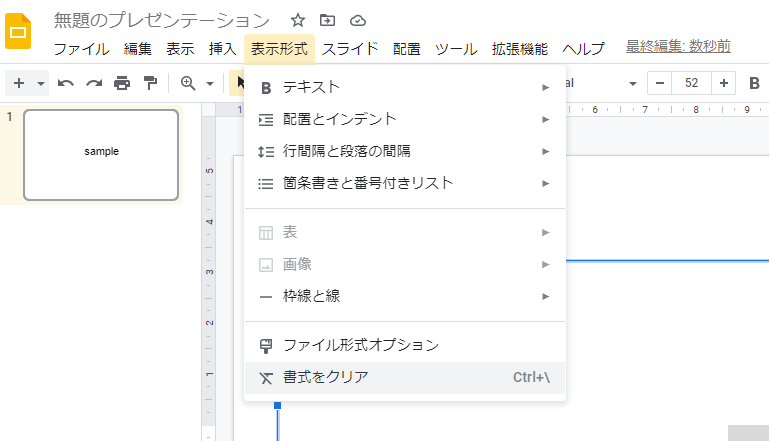Screen dimensions: 769x441
Task: Click the undo arrow in toolbar
Action: coord(66,83)
